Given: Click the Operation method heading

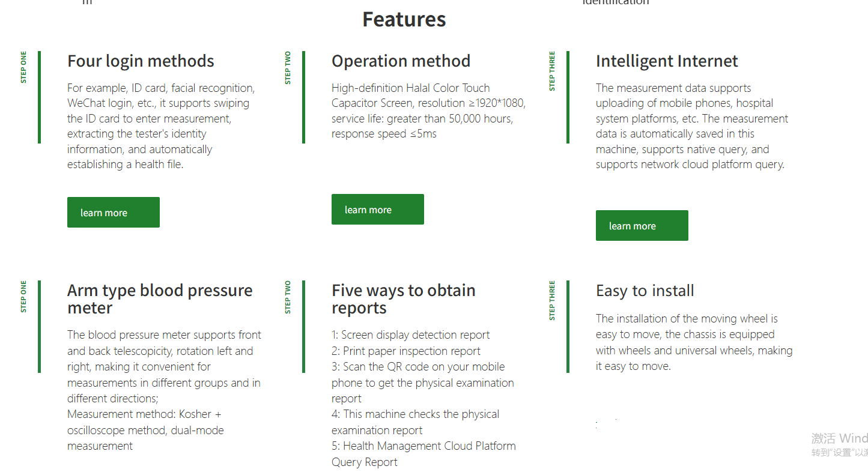Looking at the screenshot, I should (401, 61).
